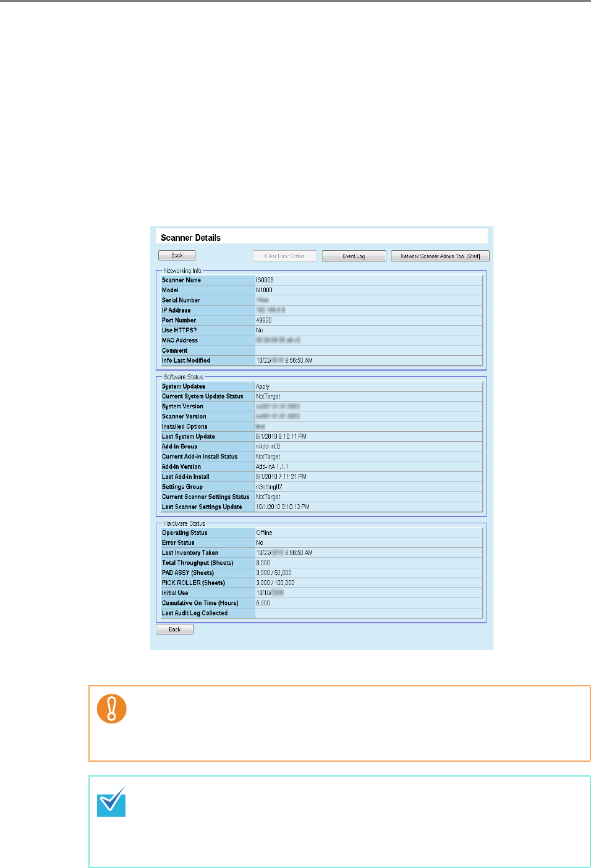Click the Current Scanner Settings Status label

point(206,497)
